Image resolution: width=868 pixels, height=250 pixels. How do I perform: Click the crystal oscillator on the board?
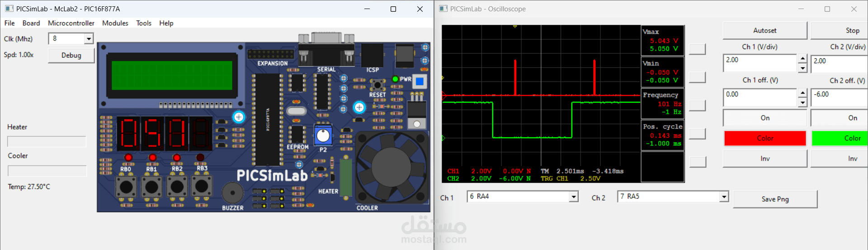pyautogui.click(x=296, y=111)
